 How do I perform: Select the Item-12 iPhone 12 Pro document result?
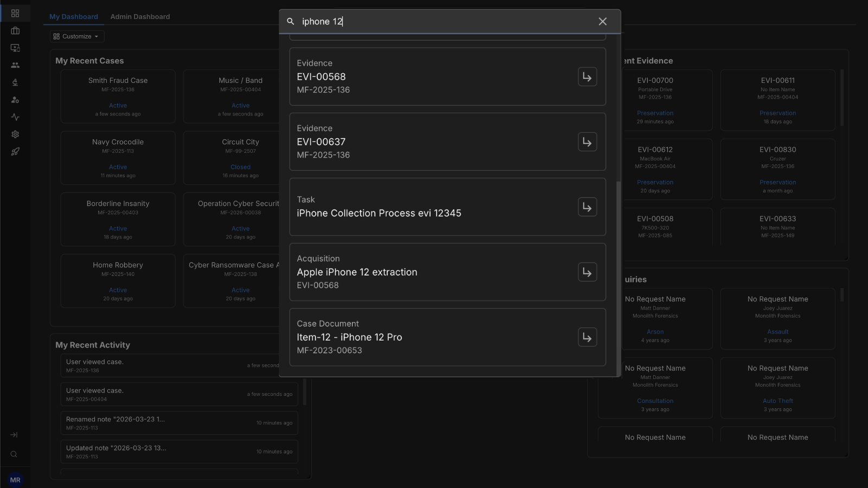coord(448,337)
